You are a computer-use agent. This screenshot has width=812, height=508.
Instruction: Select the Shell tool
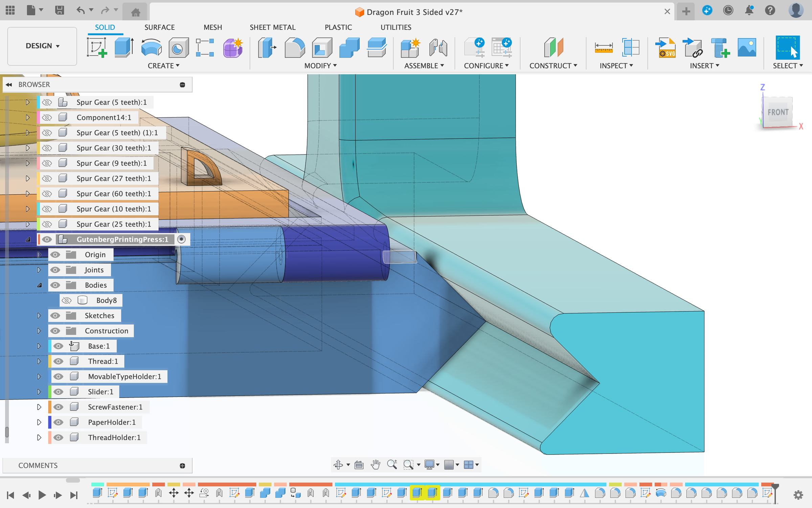[x=321, y=47]
